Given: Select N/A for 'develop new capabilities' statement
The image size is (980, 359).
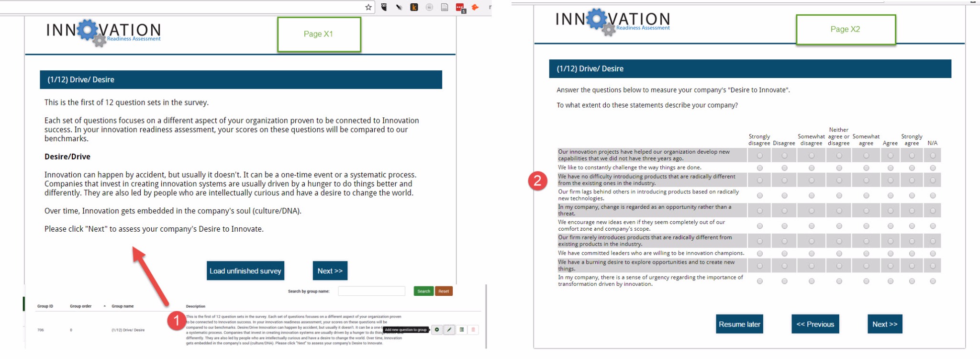Looking at the screenshot, I should 933,156.
